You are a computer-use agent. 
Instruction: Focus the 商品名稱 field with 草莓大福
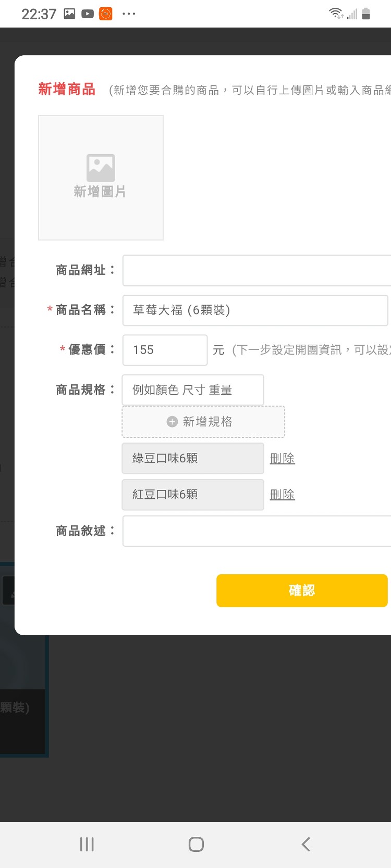(255, 310)
